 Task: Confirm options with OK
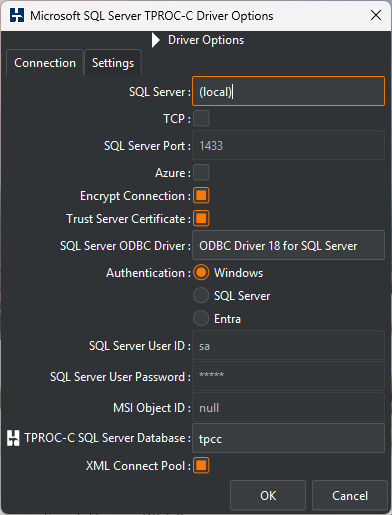click(268, 495)
